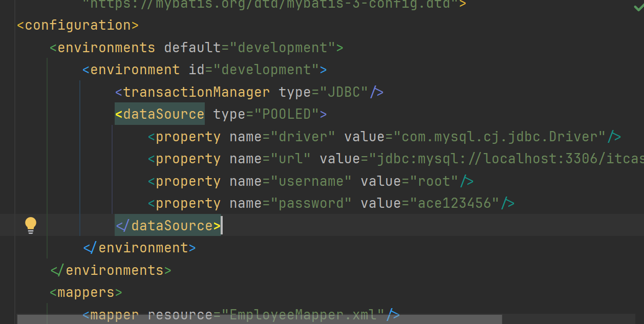This screenshot has height=324, width=644.
Task: Click the "ace123456" password value
Action: pyautogui.click(x=455, y=203)
